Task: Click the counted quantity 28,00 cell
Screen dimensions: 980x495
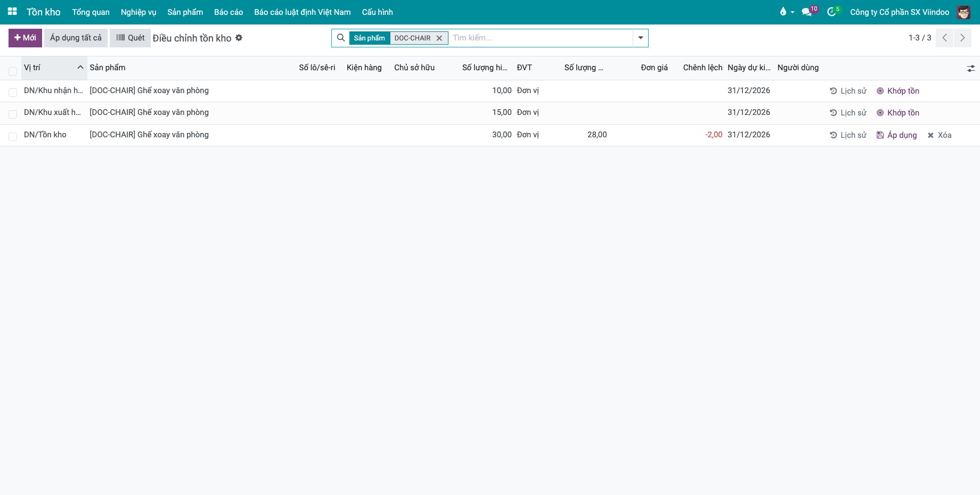Action: point(597,135)
